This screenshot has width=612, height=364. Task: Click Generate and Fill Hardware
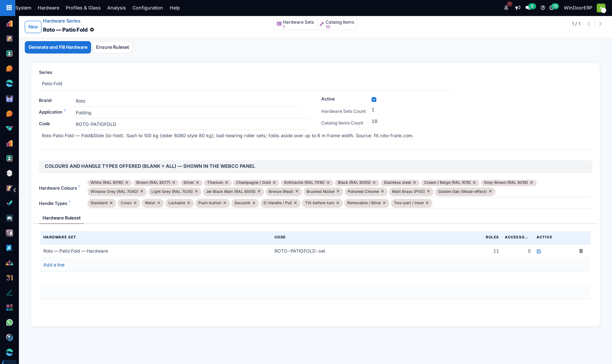pyautogui.click(x=58, y=47)
